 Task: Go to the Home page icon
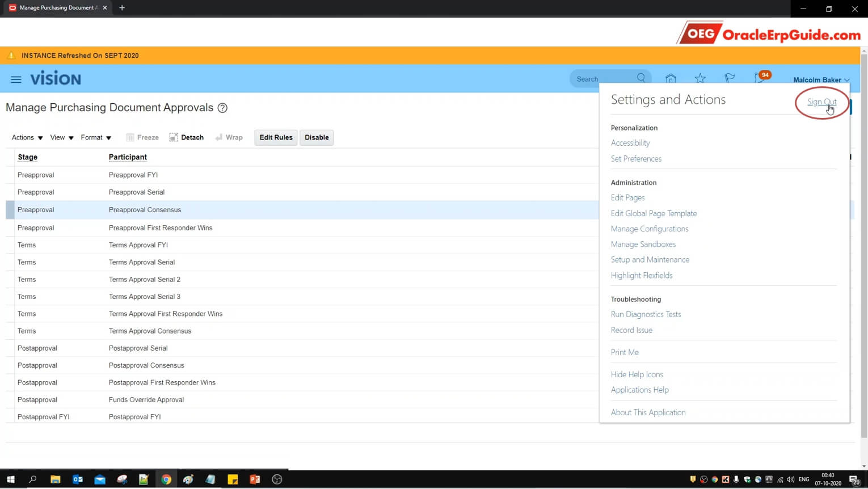[x=671, y=78]
